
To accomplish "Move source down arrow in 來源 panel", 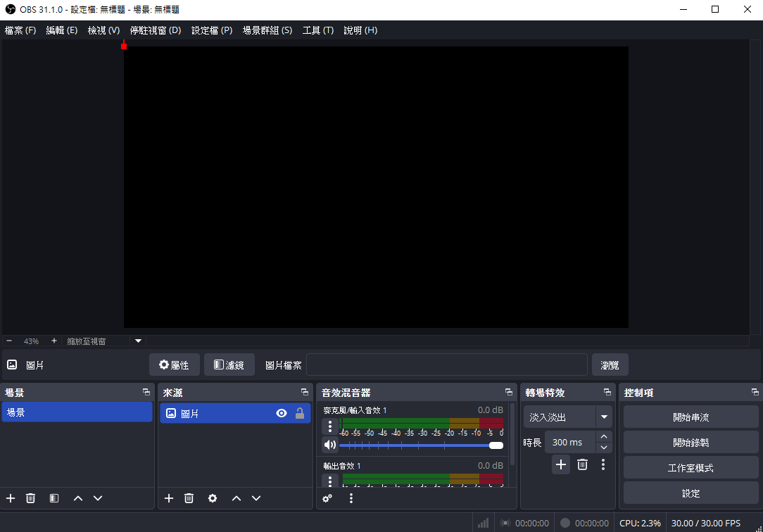I will (256, 498).
